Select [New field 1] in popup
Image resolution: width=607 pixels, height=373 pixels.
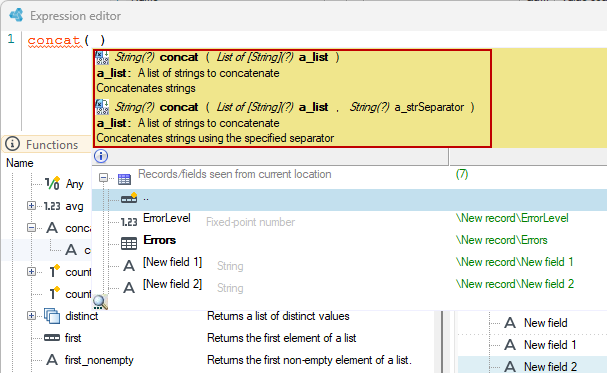[172, 262]
